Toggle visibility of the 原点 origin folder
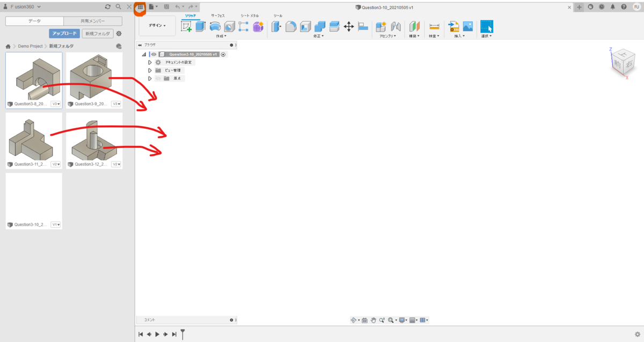Viewport: 644px width, 342px height. tap(159, 78)
